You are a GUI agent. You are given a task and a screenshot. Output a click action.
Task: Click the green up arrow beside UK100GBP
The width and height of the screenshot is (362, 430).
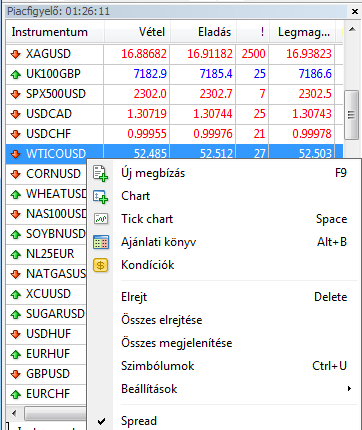[x=16, y=74]
